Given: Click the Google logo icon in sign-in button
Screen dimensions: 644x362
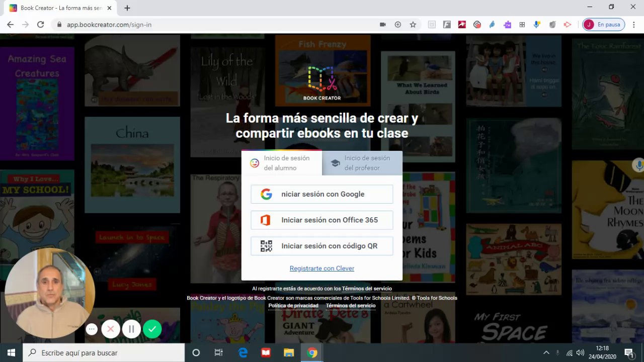Looking at the screenshot, I should tap(266, 194).
